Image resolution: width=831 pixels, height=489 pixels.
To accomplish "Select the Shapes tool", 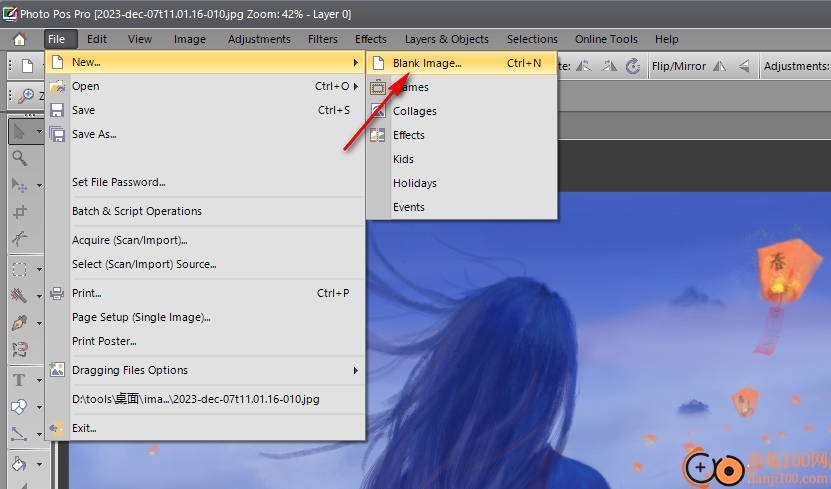I will tap(20, 407).
